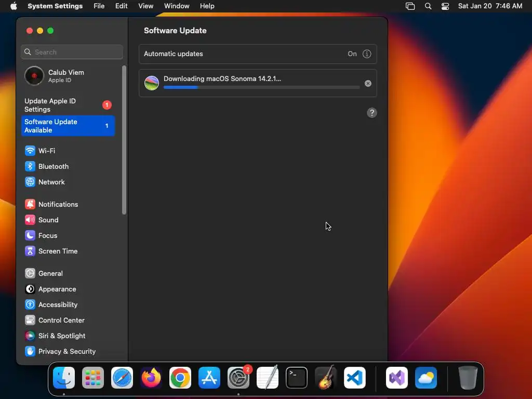Open the System Settings menu
The height and width of the screenshot is (399, 532).
point(55,6)
